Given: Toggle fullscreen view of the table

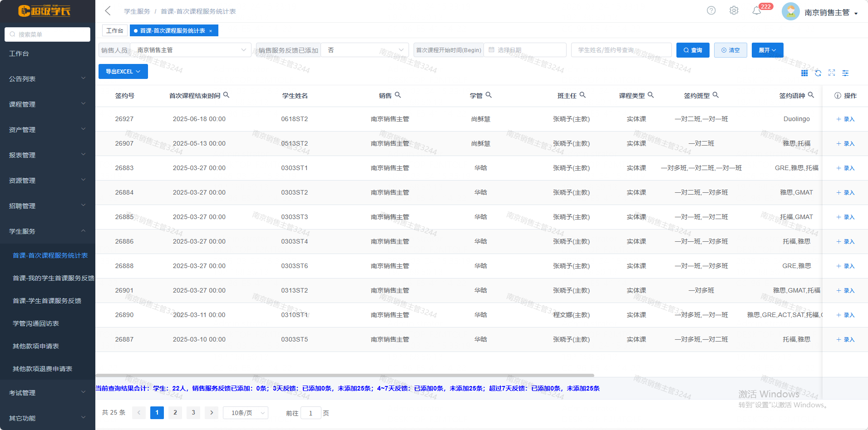Looking at the screenshot, I should pyautogui.click(x=832, y=73).
